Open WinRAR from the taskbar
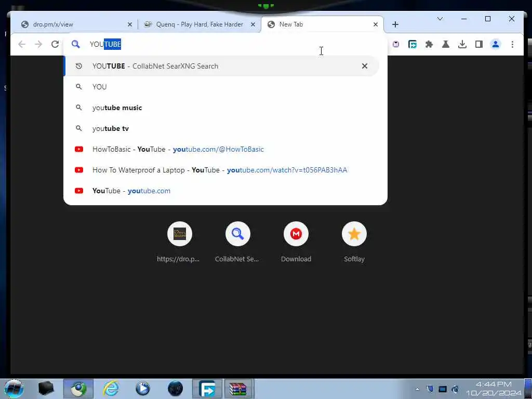Image resolution: width=532 pixels, height=399 pixels. [238, 389]
